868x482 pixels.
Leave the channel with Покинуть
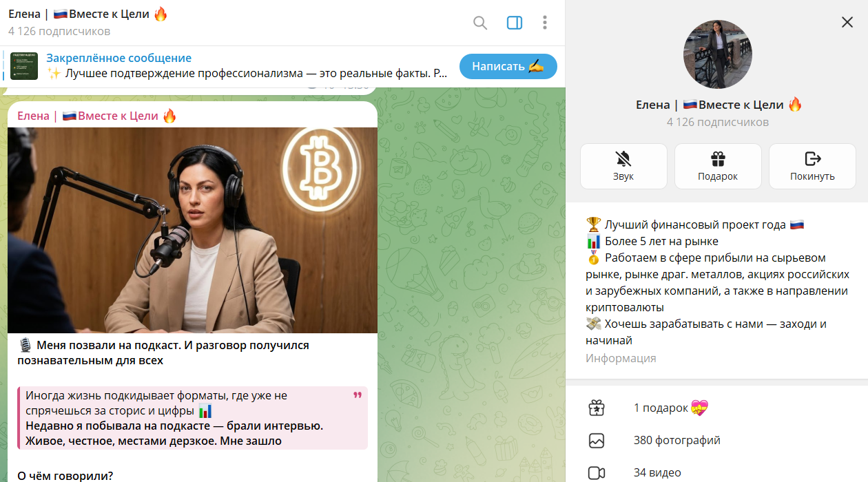click(812, 166)
